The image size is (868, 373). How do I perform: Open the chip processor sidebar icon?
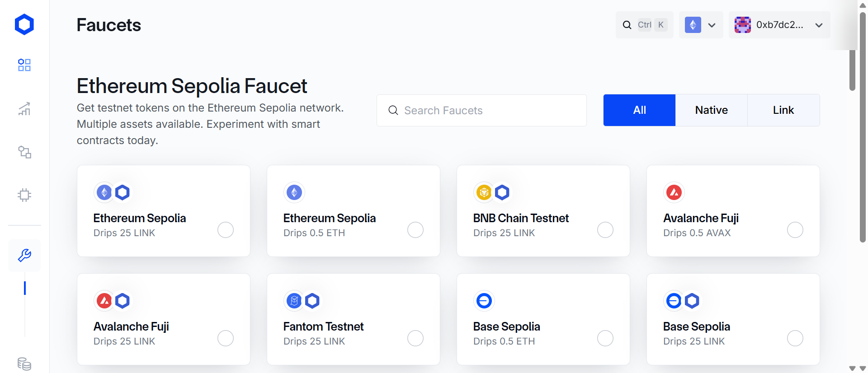(24, 195)
